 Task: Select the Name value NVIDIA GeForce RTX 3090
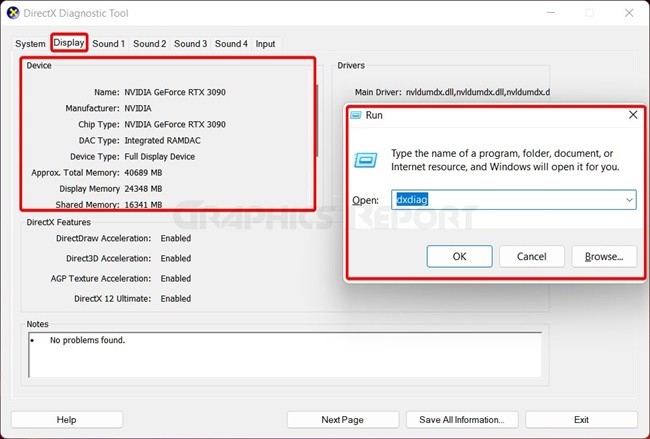175,92
